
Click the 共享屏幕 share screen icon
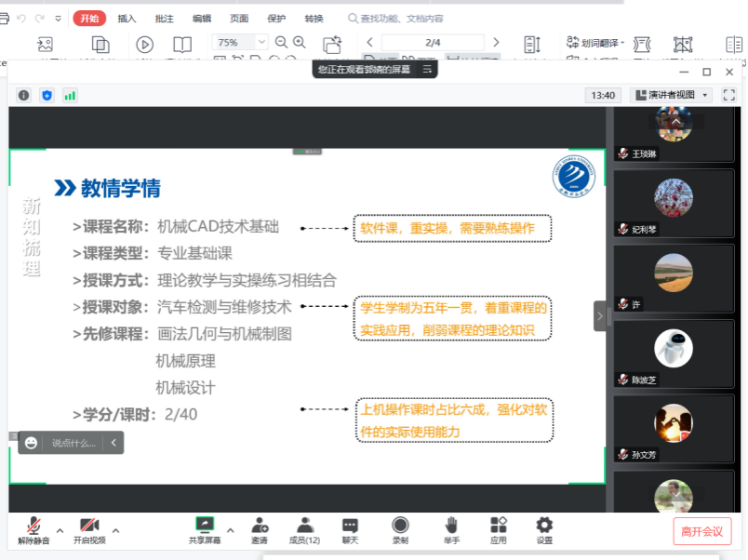click(205, 527)
